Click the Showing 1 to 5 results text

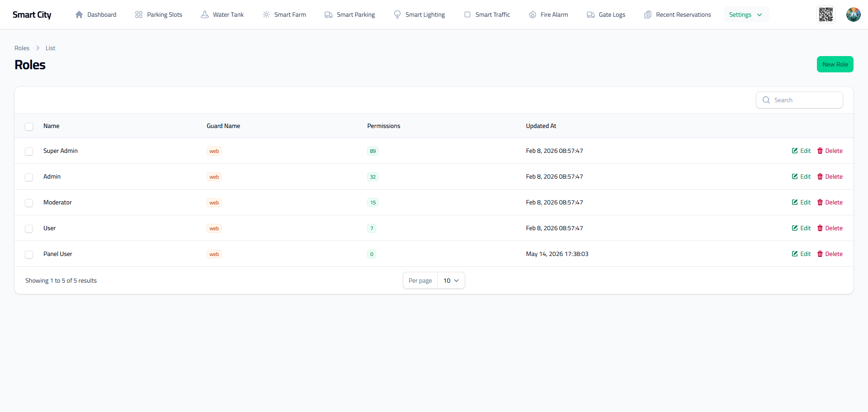click(x=61, y=280)
